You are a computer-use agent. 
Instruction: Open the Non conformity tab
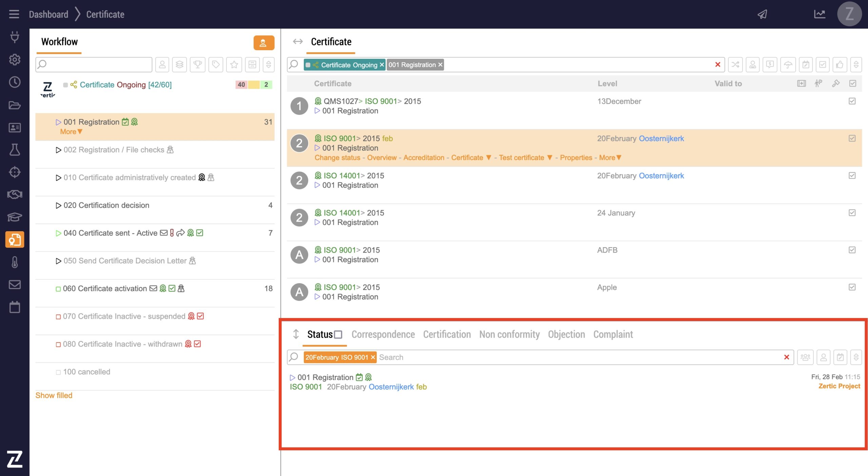click(509, 335)
